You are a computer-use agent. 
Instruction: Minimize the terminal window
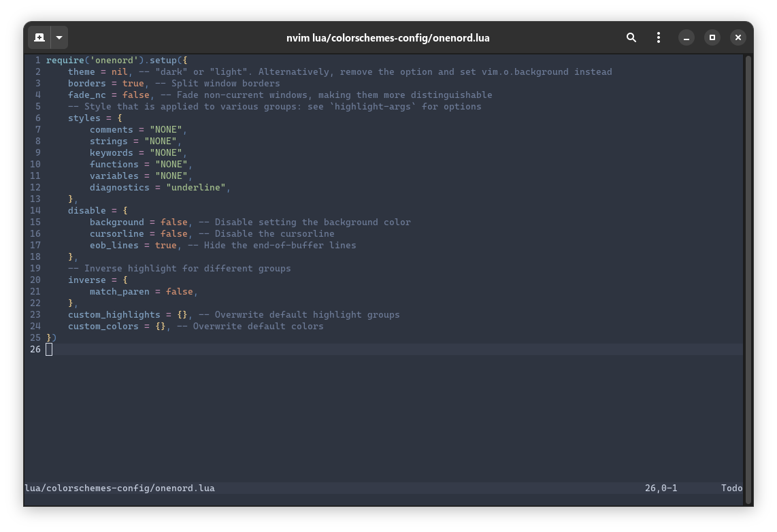(x=686, y=37)
